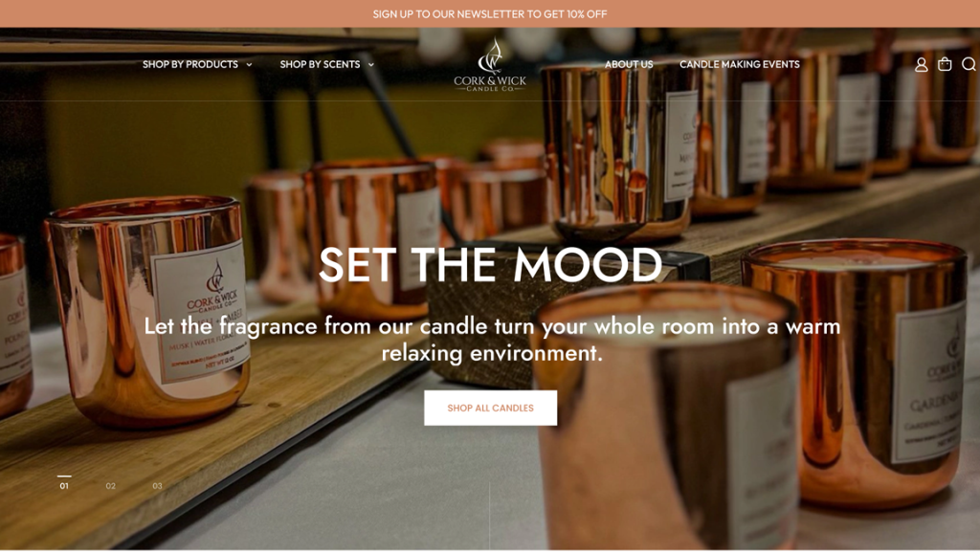This screenshot has width=980, height=554.
Task: Select slide indicator 01
Action: tap(64, 485)
